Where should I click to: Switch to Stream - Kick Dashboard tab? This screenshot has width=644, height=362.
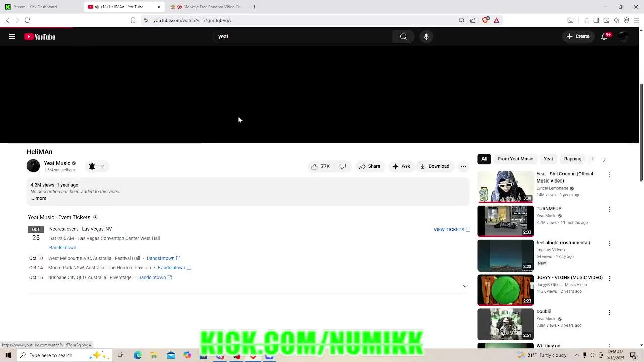point(40,7)
